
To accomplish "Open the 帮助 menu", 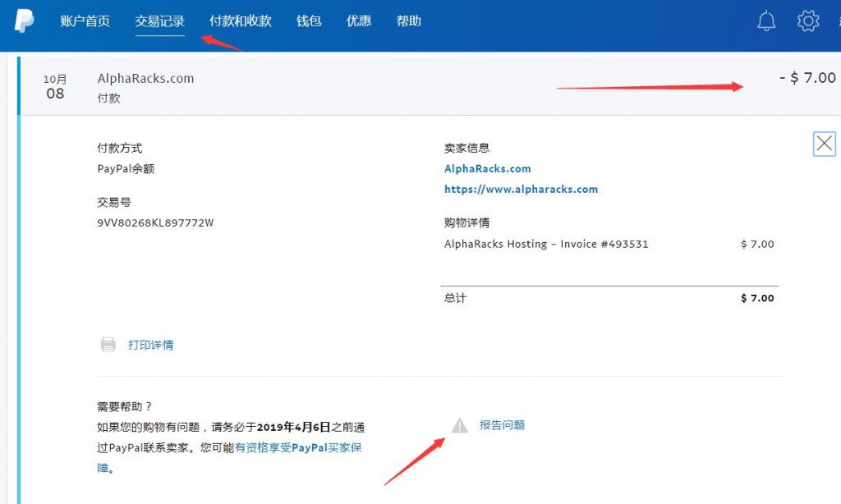I will [x=409, y=21].
